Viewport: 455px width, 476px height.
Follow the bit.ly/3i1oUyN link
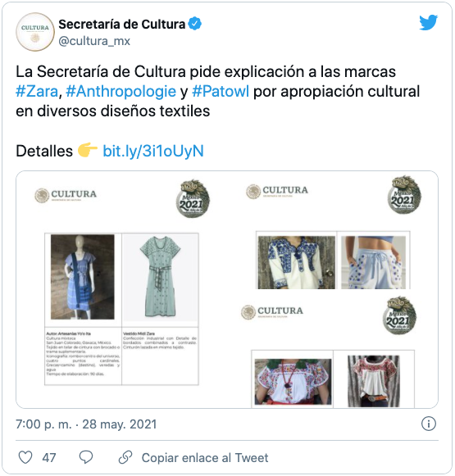[x=153, y=151]
